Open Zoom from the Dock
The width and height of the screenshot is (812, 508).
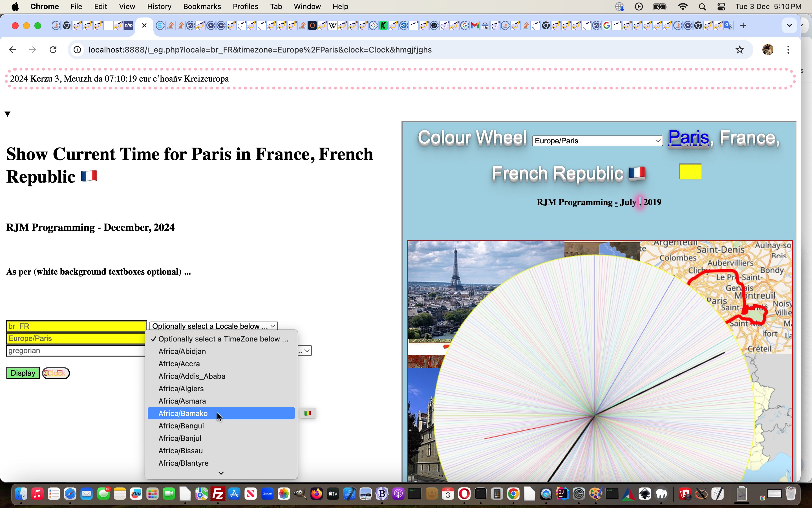click(x=267, y=494)
